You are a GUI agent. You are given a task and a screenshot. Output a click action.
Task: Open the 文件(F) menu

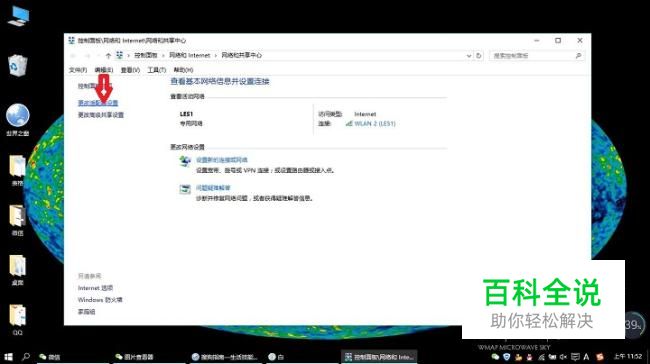point(78,70)
